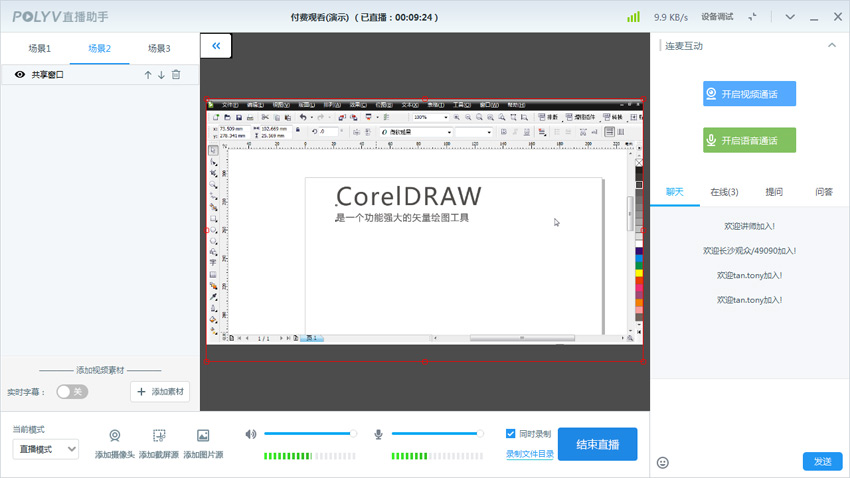Collapse the 连麦互动 panel
Viewport: 850px width, 478px height.
832,46
